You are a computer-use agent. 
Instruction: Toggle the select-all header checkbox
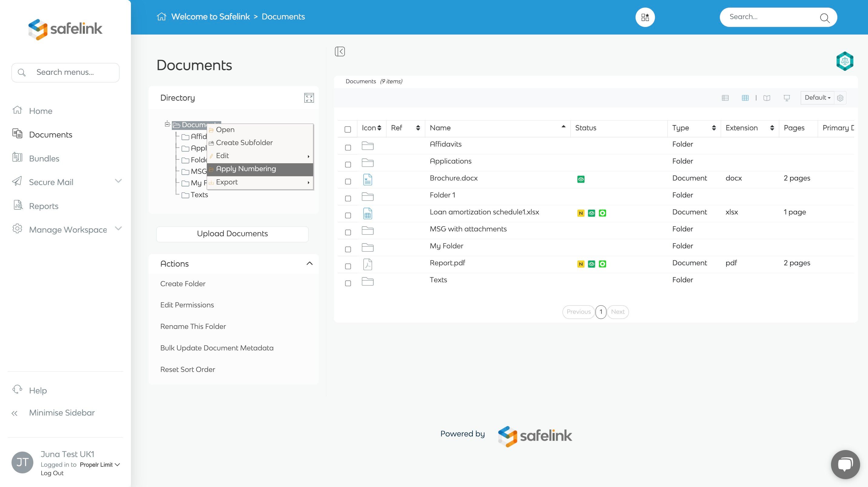coord(348,129)
